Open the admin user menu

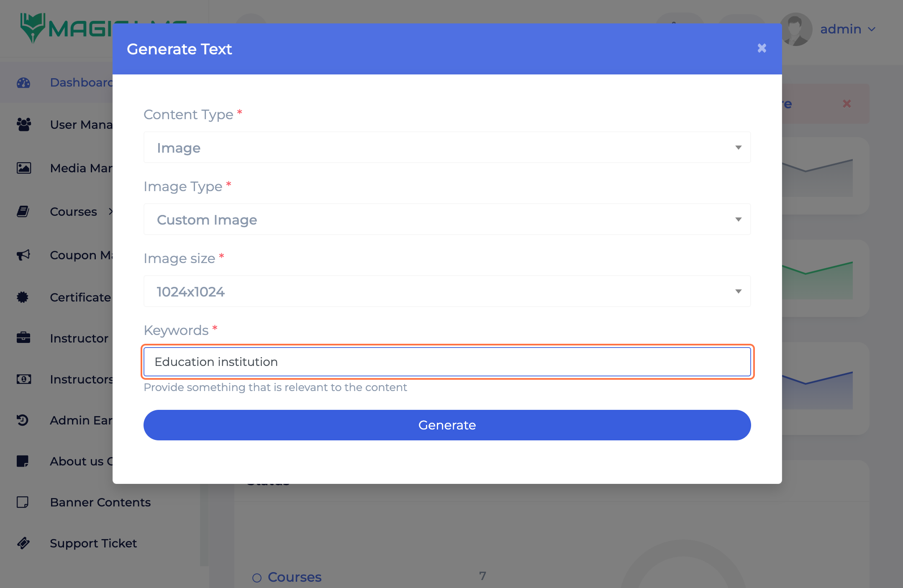[848, 29]
